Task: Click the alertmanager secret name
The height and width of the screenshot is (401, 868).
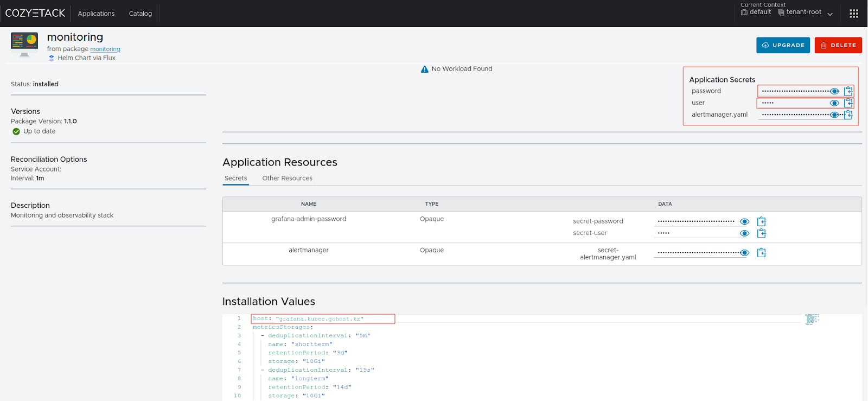Action: click(309, 250)
